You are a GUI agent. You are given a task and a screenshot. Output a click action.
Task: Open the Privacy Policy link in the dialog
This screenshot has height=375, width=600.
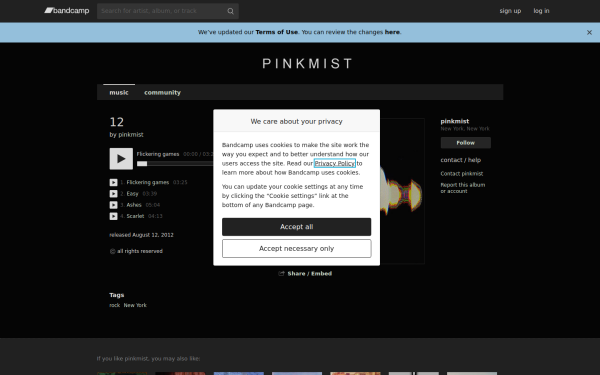tap(334, 163)
